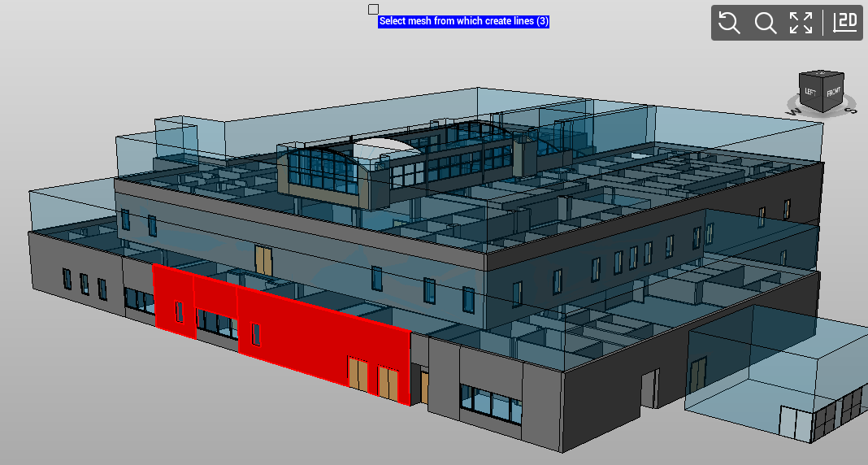Click the zoom previous icon with the arrow
868x465 pixels.
pyautogui.click(x=729, y=23)
